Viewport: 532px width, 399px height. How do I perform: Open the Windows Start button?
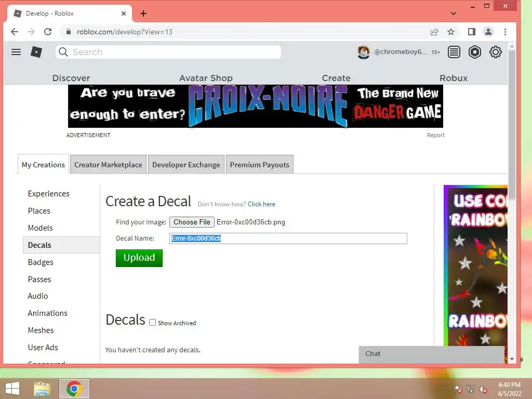[12, 389]
